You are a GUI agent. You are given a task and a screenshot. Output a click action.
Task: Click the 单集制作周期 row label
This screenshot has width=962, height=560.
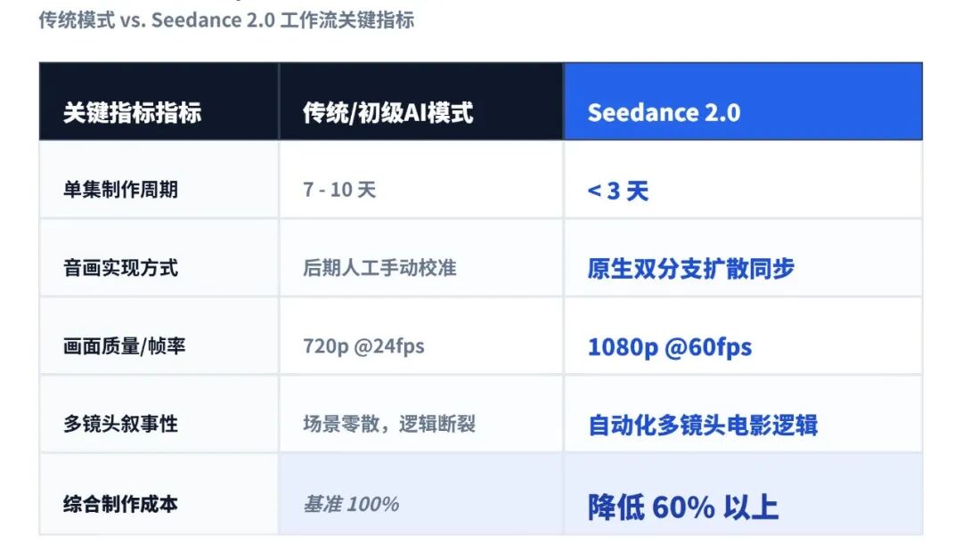(120, 190)
